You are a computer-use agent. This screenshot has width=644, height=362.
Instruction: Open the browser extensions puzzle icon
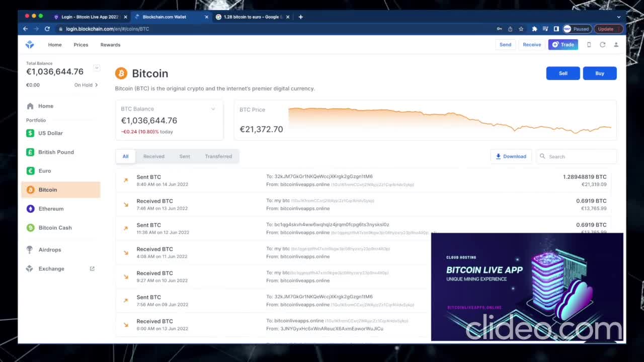click(x=534, y=29)
